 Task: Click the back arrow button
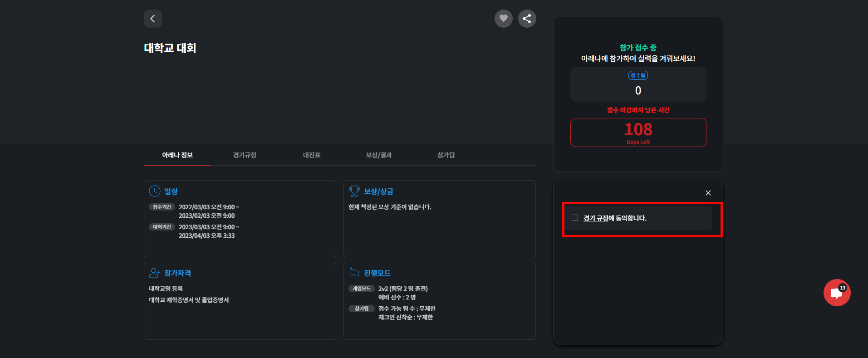click(x=153, y=19)
